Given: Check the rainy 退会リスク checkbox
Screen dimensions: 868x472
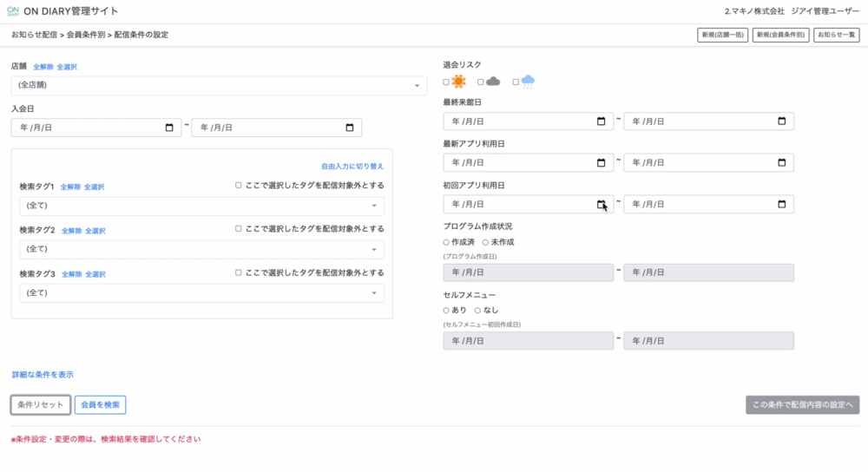Looking at the screenshot, I should [x=516, y=82].
